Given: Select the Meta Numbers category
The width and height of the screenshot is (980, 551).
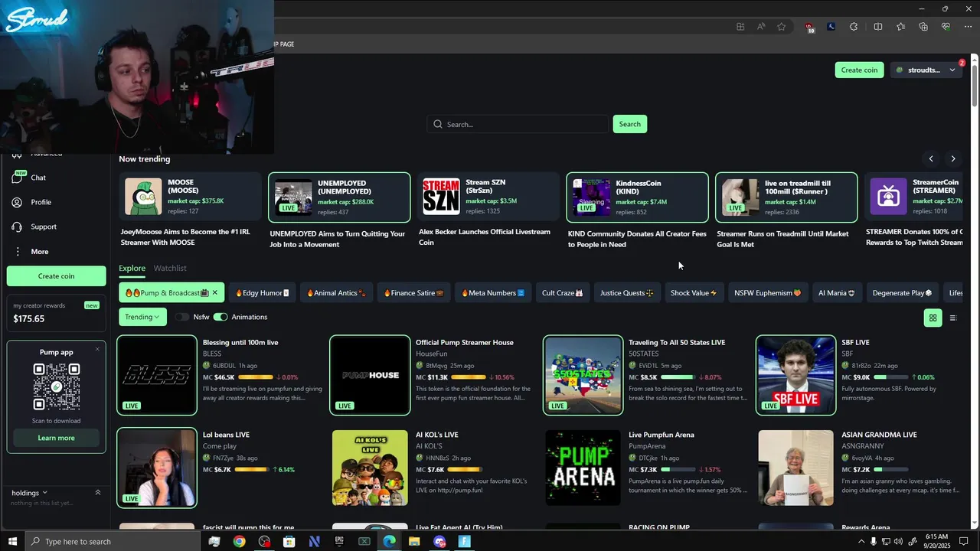Looking at the screenshot, I should [492, 292].
